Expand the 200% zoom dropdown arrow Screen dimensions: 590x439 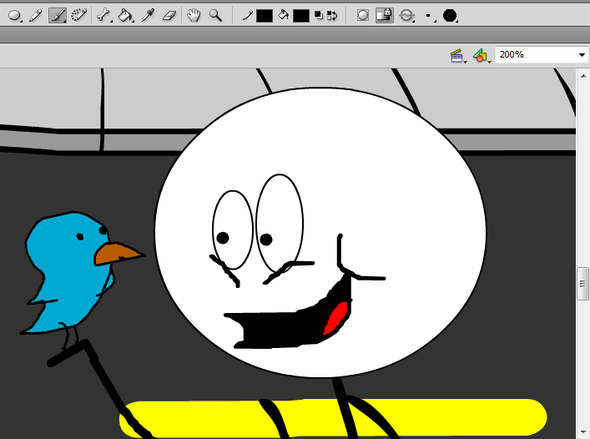(582, 55)
